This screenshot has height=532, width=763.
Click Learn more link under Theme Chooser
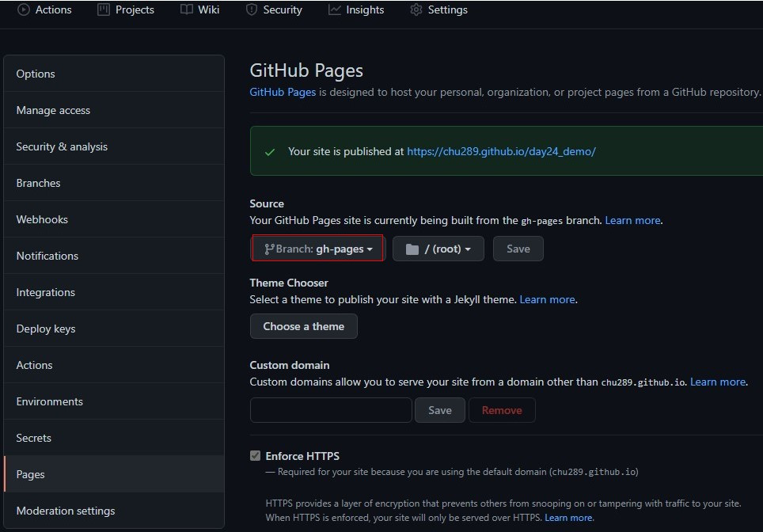click(547, 299)
